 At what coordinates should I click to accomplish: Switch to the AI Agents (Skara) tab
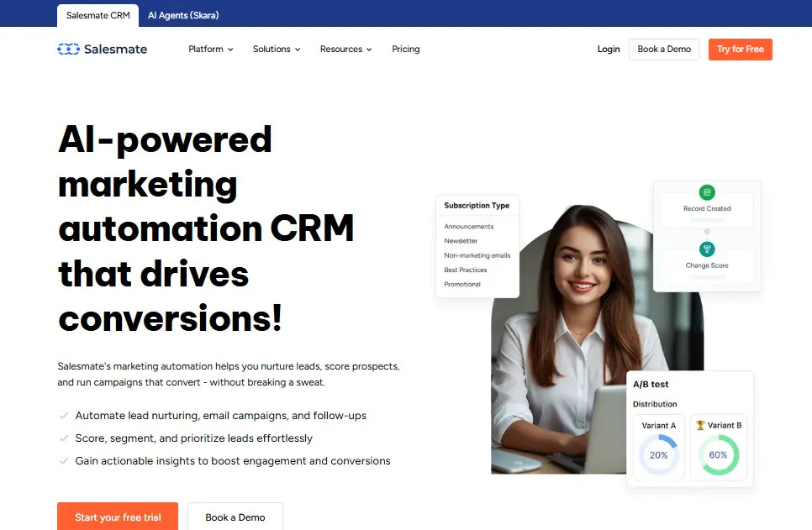tap(183, 15)
